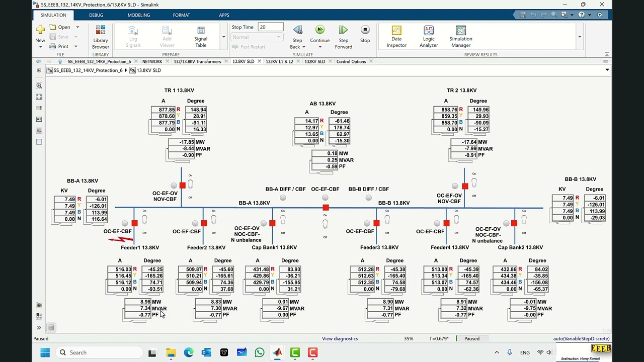Open the MODELING ribbon tab
Screen dimensions: 644x362
[x=138, y=15]
